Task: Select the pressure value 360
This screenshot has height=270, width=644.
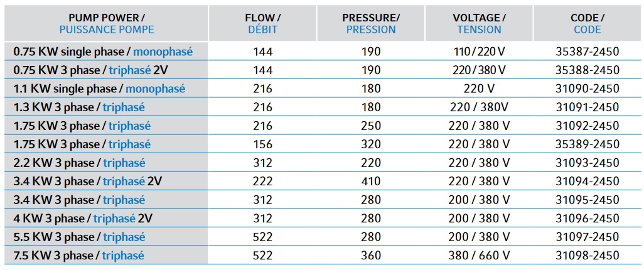Action: point(371,256)
